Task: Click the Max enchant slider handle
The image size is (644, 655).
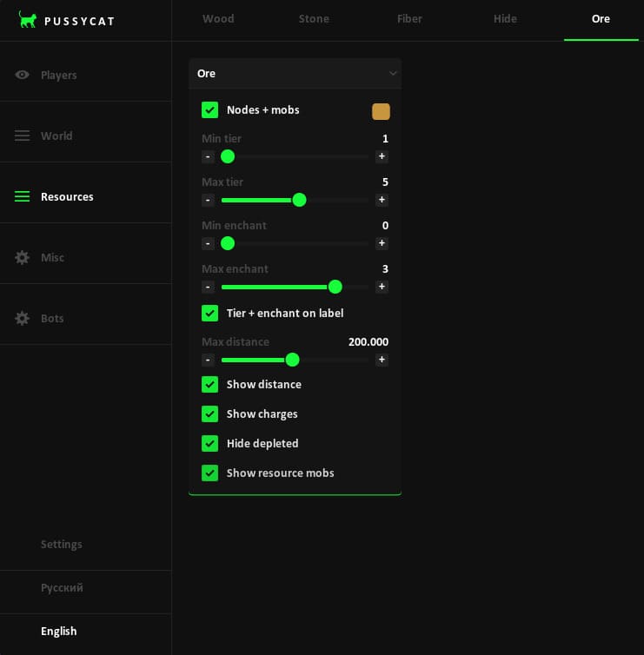Action: coord(335,287)
